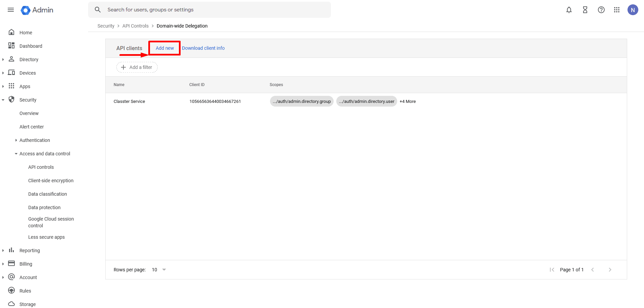Open Google Cloud session control
Screen dimensions: 644x308
point(51,222)
